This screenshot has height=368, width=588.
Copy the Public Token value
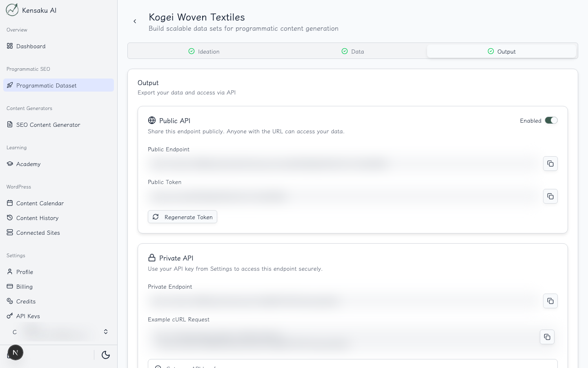tap(550, 196)
